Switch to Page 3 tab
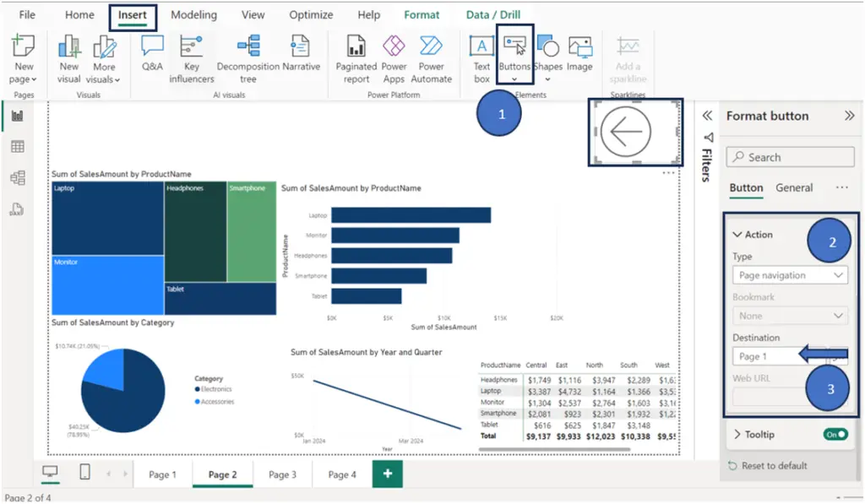Viewport: 865px width, 504px height. 282,474
